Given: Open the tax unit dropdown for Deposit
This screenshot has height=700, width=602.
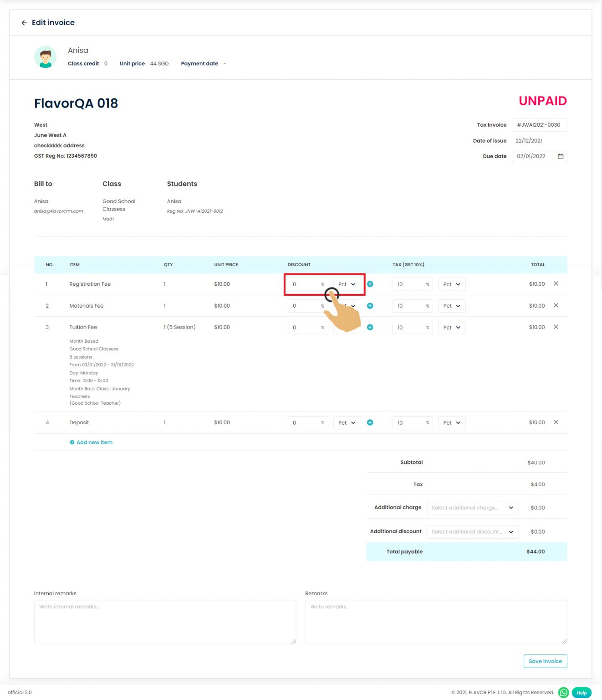Looking at the screenshot, I should click(451, 422).
